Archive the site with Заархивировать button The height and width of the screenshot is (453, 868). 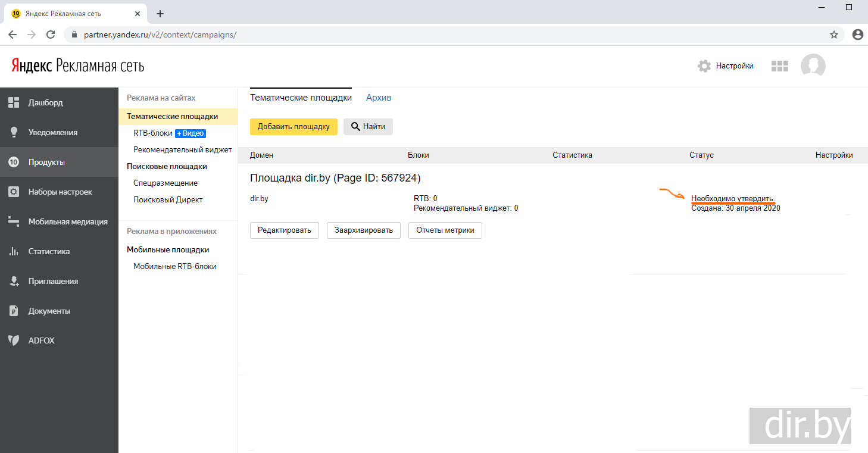tap(363, 230)
